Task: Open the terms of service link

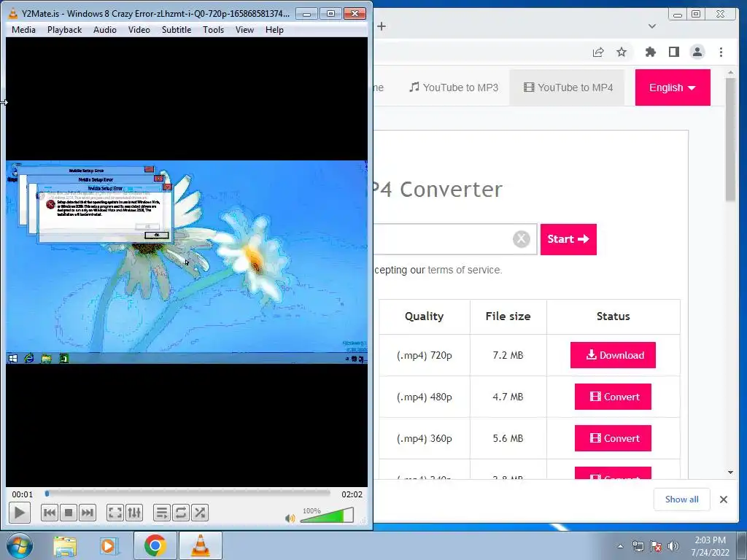Action: click(x=465, y=270)
